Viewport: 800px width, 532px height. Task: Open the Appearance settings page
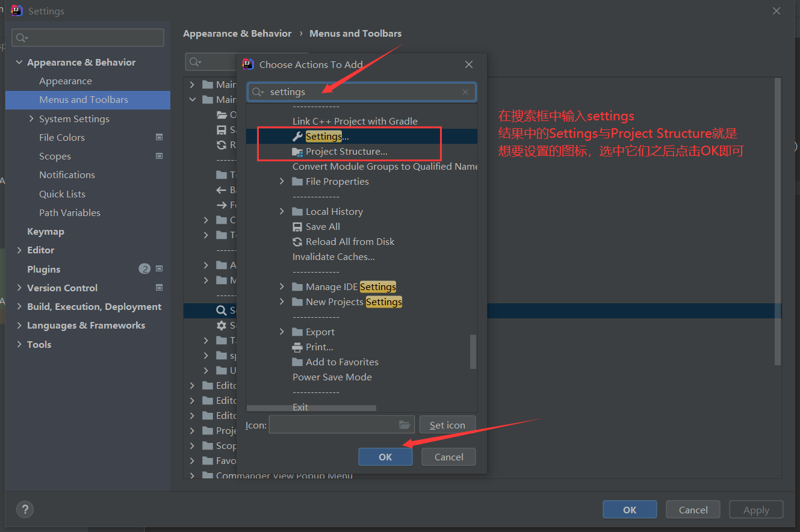66,81
